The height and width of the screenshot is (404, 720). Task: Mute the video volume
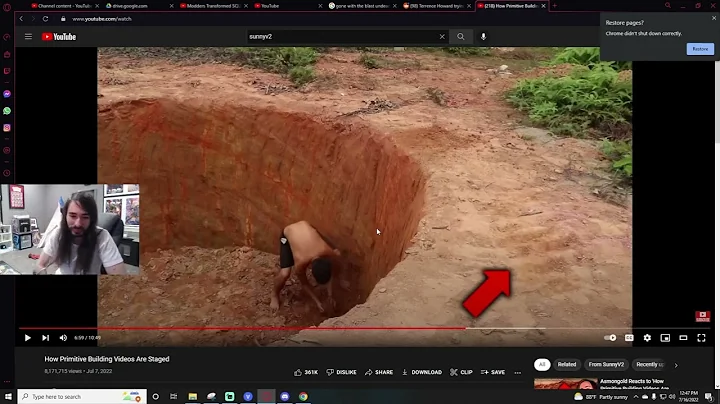63,338
